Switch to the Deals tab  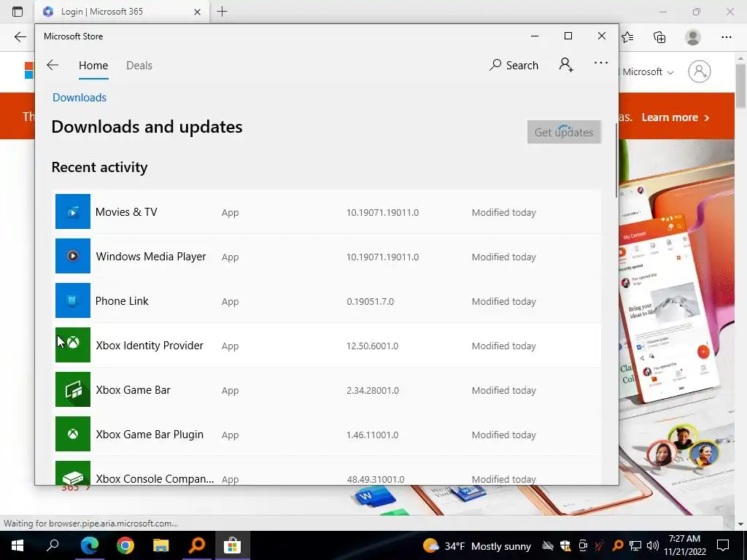(139, 65)
